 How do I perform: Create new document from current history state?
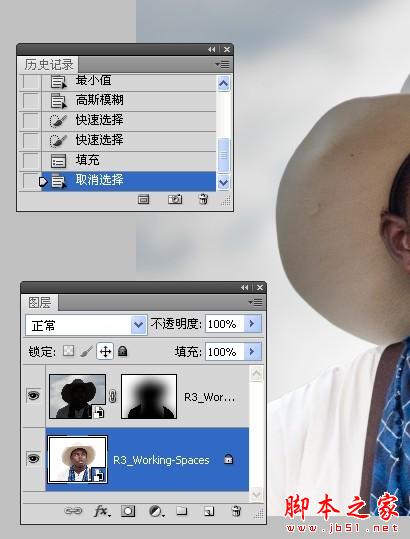click(x=143, y=199)
